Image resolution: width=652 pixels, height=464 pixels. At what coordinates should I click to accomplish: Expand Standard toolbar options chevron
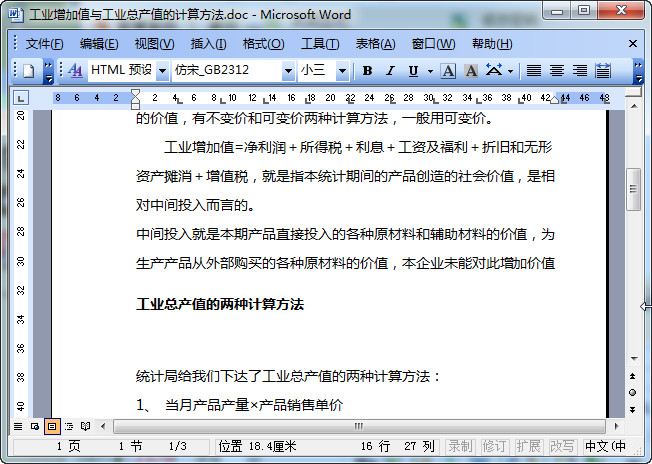point(49,72)
